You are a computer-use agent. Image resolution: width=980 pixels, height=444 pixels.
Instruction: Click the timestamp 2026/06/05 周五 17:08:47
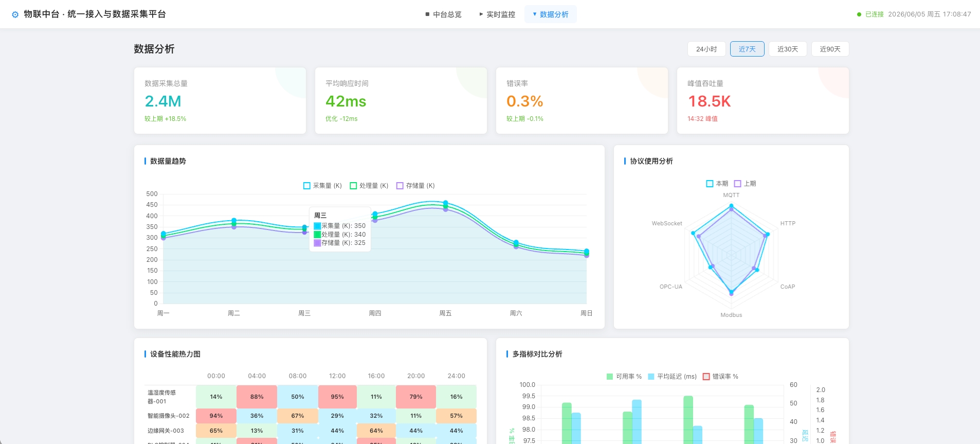pos(930,14)
